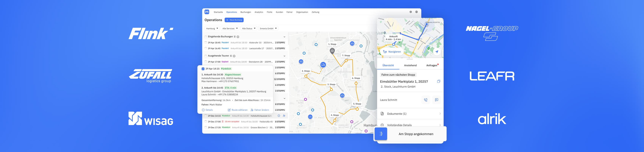Open the Alle Status dropdown
644x152 pixels.
249,28
